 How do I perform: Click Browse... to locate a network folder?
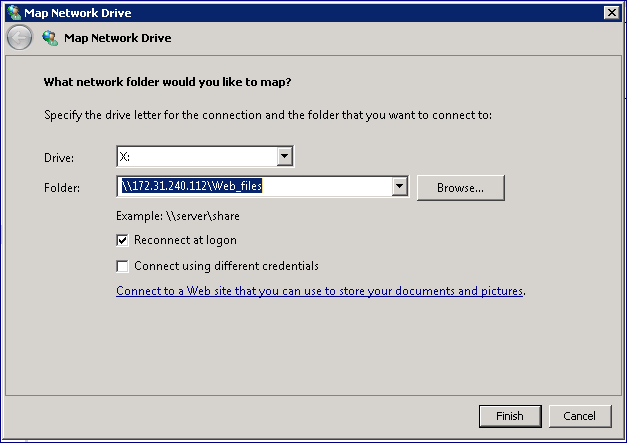(461, 188)
